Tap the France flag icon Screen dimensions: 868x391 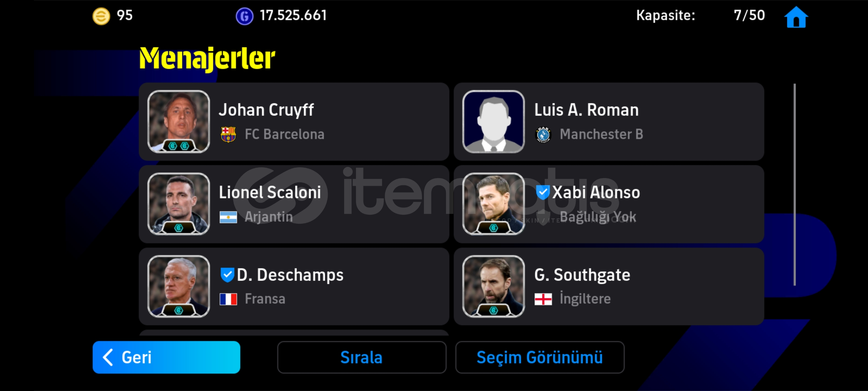click(228, 299)
